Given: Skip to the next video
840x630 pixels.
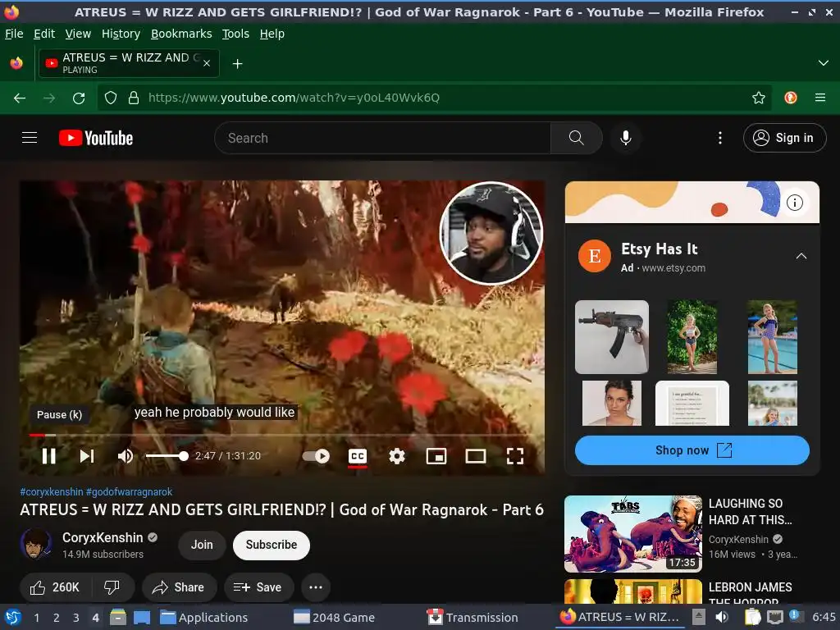Looking at the screenshot, I should tap(87, 456).
